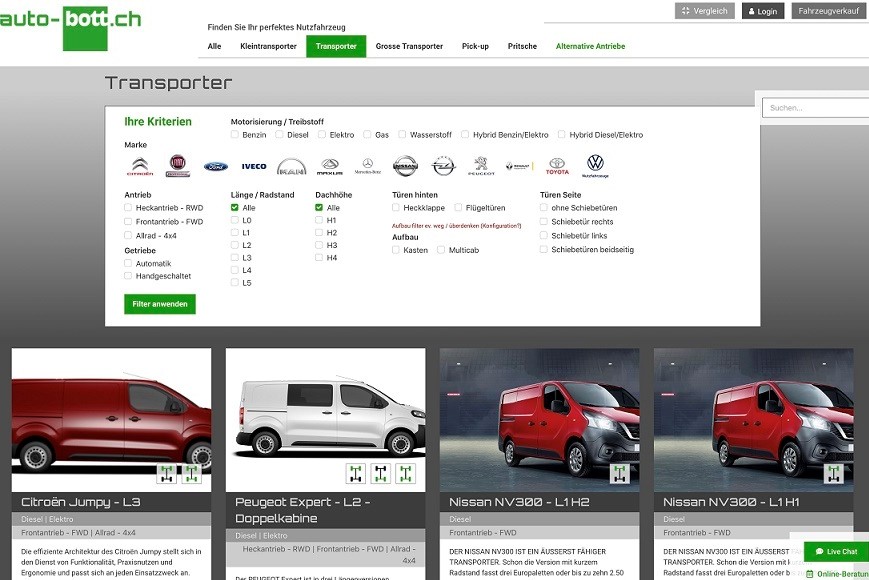Click into the Suchen search field
869x580 pixels.
click(812, 107)
